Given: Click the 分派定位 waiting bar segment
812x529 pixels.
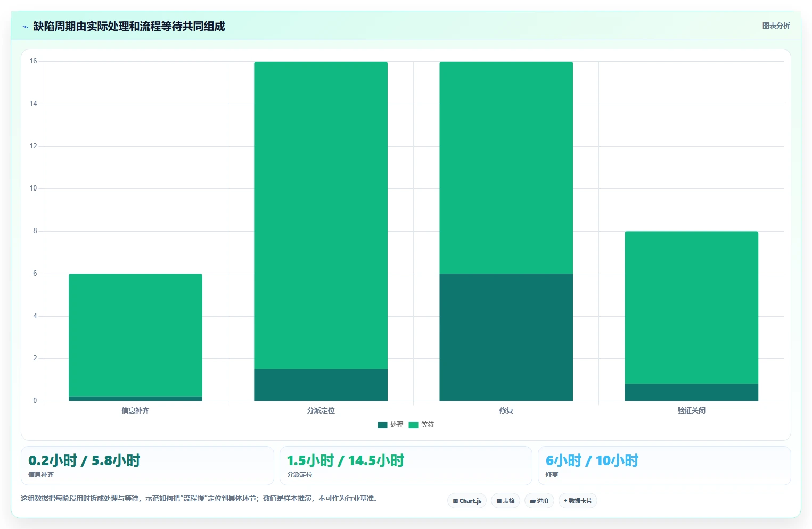Looking at the screenshot, I should tap(321, 215).
